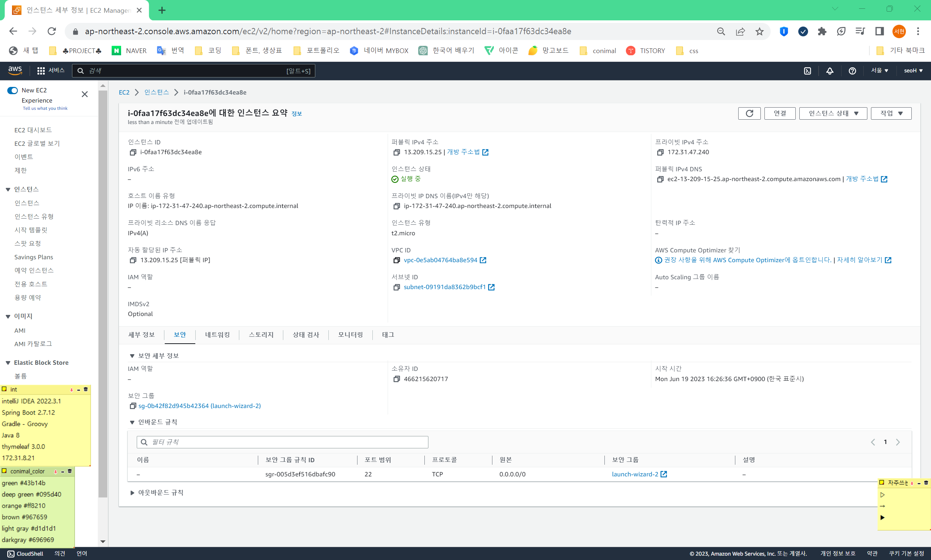
Task: Open the AWS CloudShell icon in top bar
Action: (x=807, y=71)
